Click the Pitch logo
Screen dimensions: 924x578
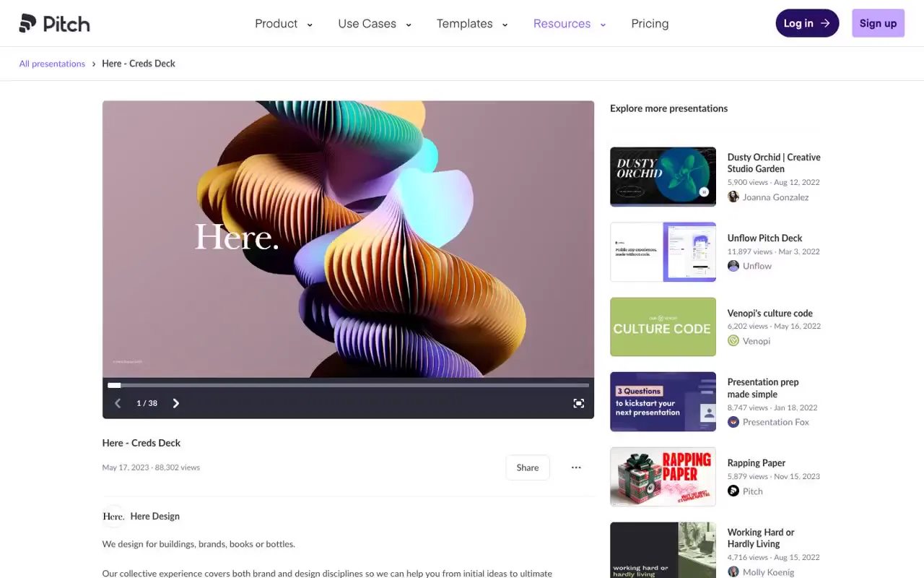pyautogui.click(x=55, y=23)
